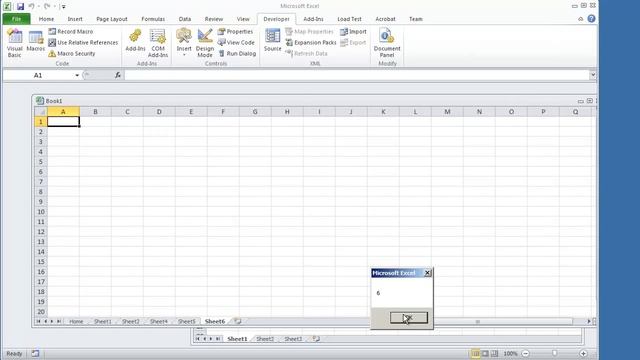Select Sheet3 tab in background workbook

point(293,339)
